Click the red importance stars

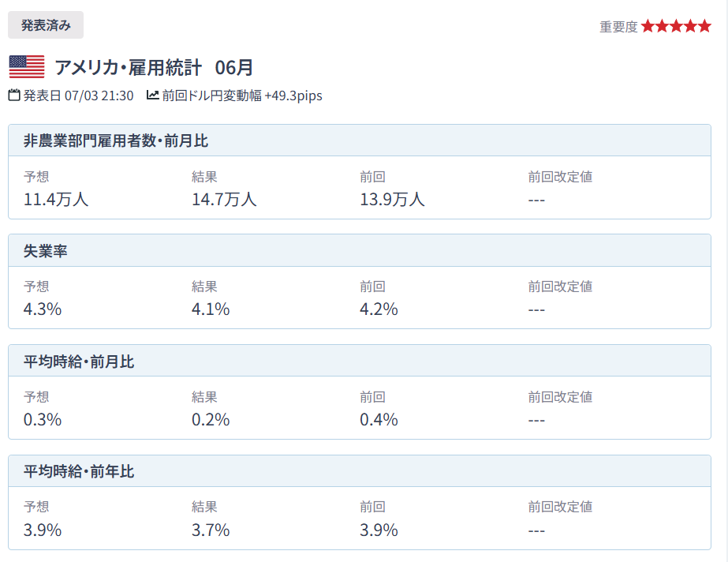[676, 26]
